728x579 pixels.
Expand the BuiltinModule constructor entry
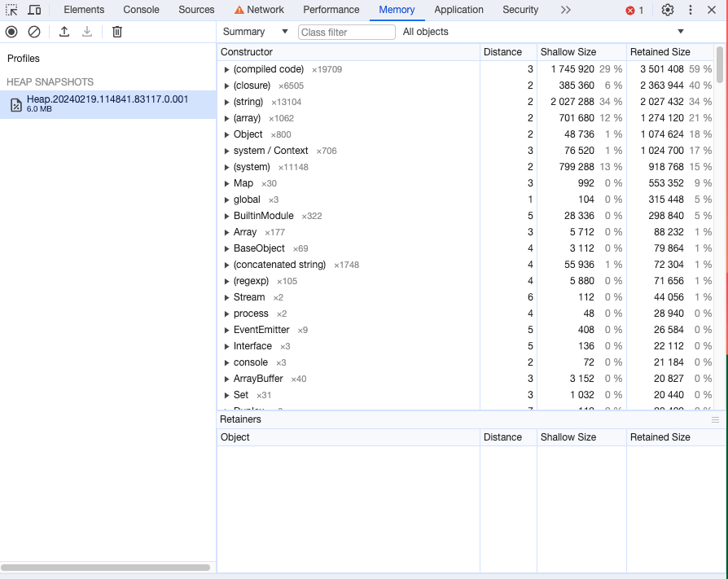[x=228, y=216]
